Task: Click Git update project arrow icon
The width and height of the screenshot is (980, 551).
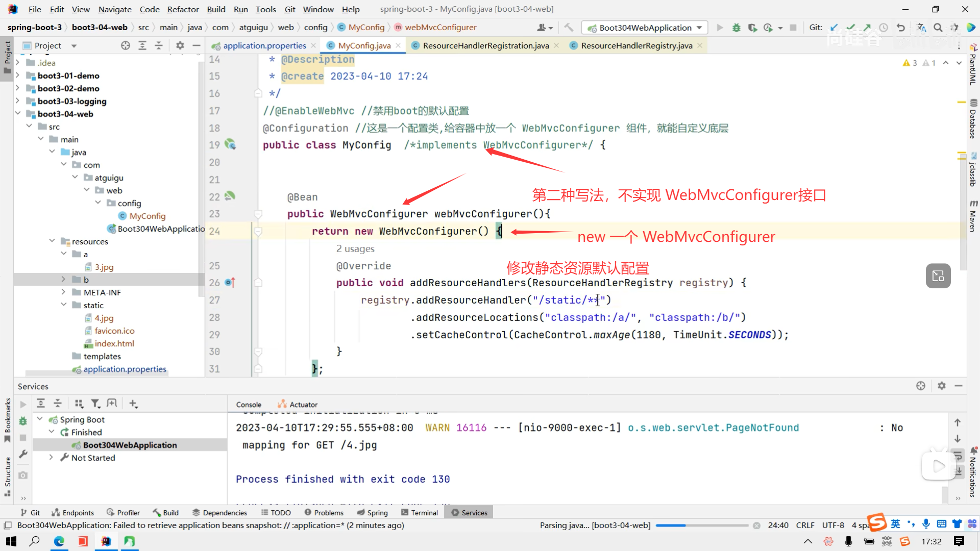Action: coord(834,28)
